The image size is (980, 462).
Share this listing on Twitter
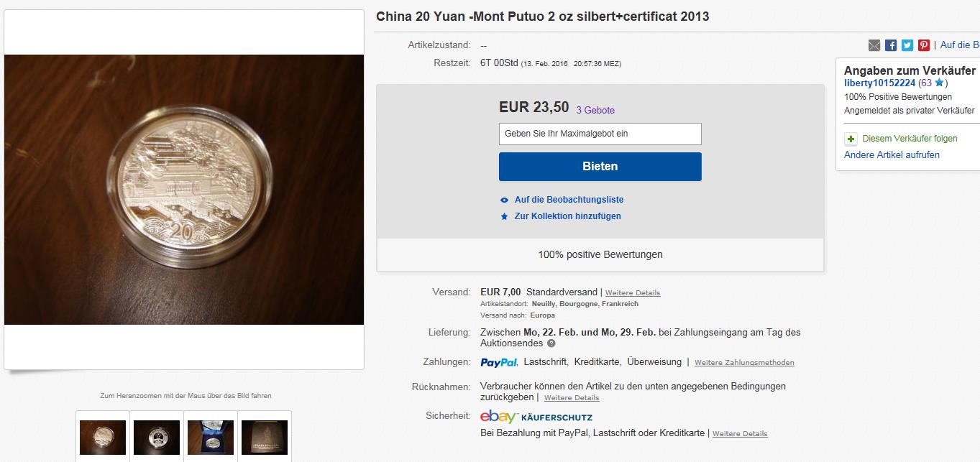(x=907, y=45)
